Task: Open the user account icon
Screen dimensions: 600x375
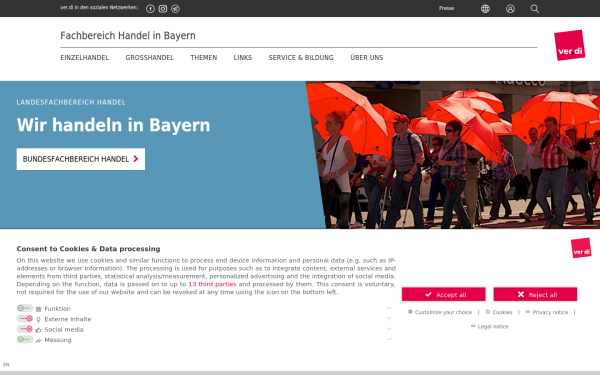Action: click(x=510, y=9)
